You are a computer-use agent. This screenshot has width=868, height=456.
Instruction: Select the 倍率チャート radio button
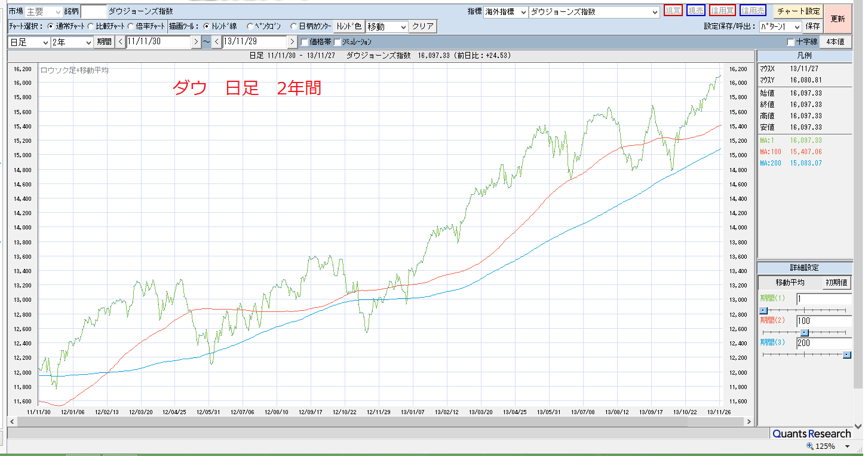pyautogui.click(x=130, y=26)
